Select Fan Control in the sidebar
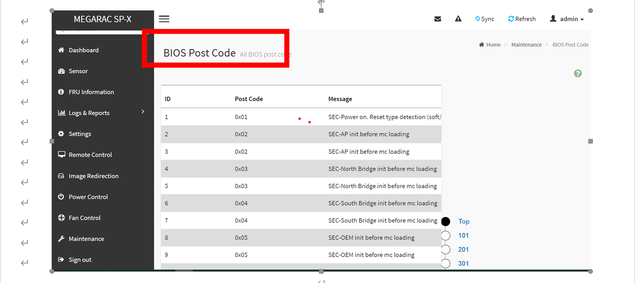 click(x=84, y=218)
